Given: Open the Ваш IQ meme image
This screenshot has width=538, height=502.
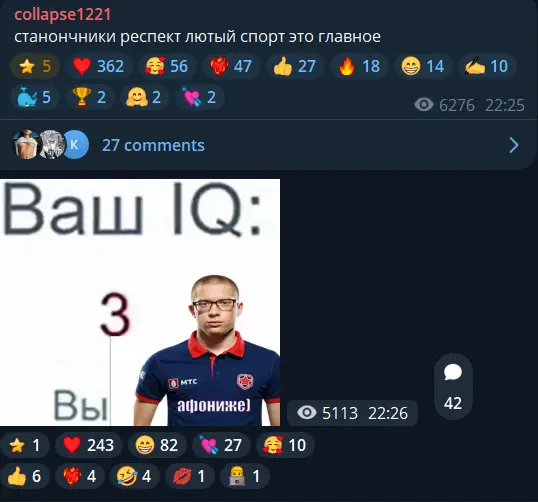Looking at the screenshot, I should tap(140, 302).
